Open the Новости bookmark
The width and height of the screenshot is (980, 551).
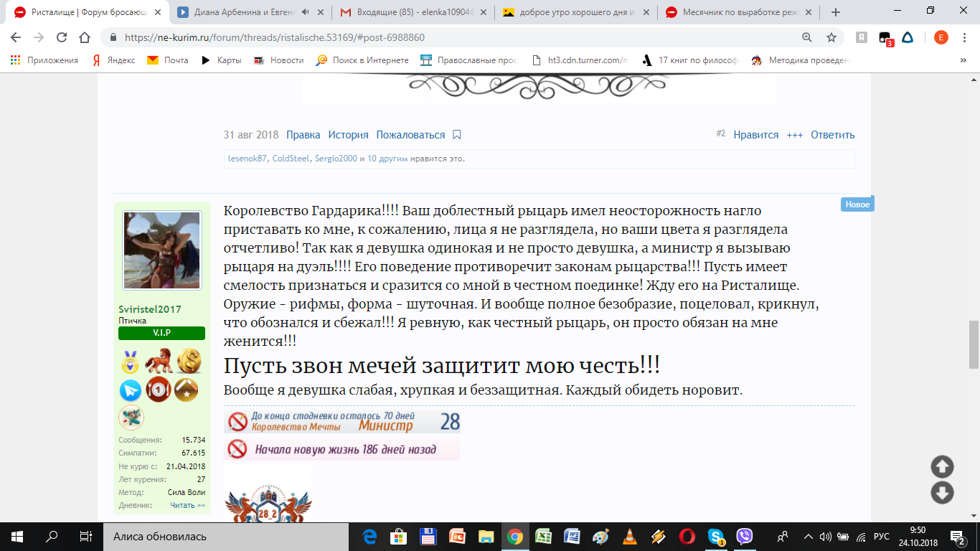[x=279, y=60]
